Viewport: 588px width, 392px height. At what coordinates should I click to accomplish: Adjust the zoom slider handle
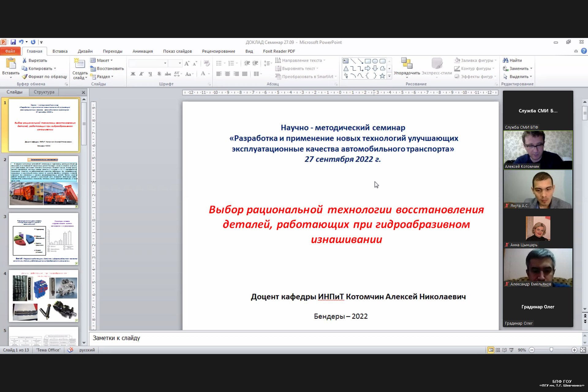[551, 350]
